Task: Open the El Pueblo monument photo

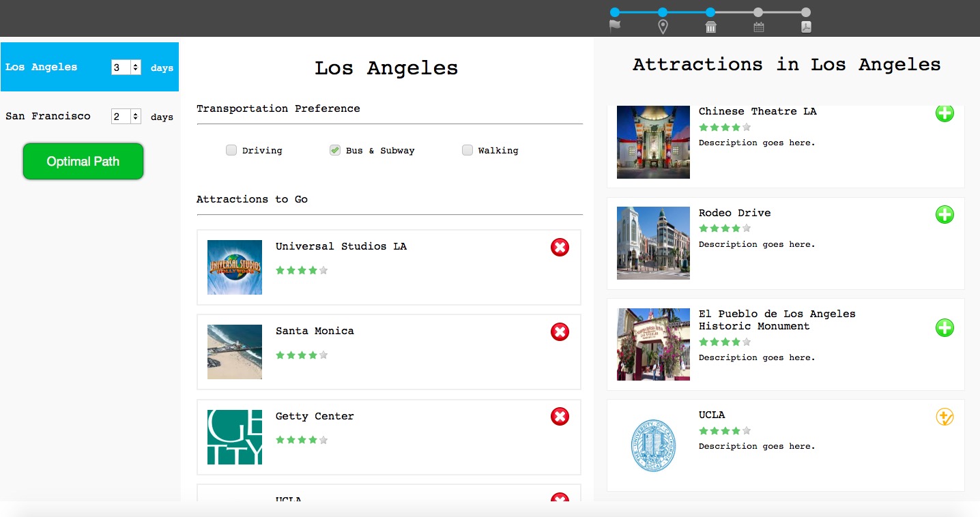Action: tap(653, 344)
